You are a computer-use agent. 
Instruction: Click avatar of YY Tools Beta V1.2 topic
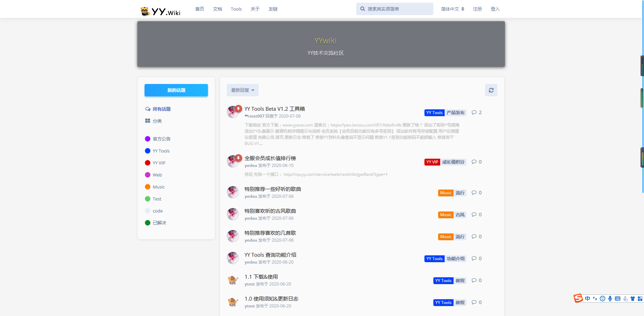tap(233, 112)
